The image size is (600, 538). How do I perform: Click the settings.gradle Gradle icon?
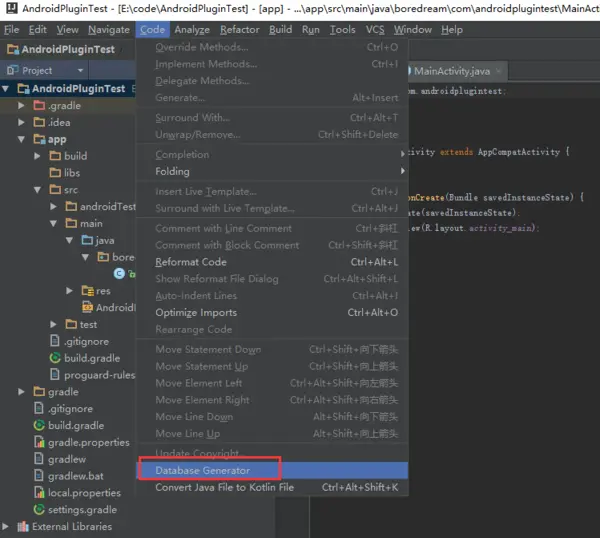[x=39, y=509]
